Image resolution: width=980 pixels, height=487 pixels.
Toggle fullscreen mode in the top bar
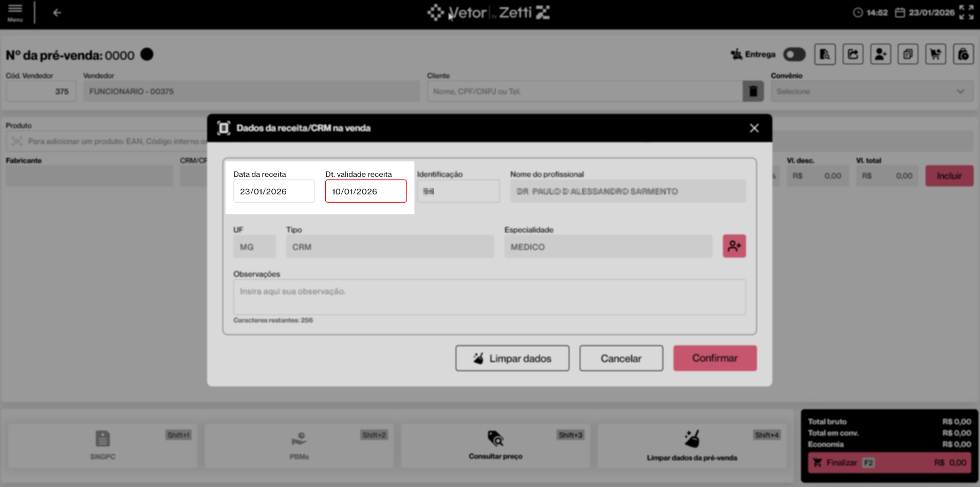[x=966, y=12]
